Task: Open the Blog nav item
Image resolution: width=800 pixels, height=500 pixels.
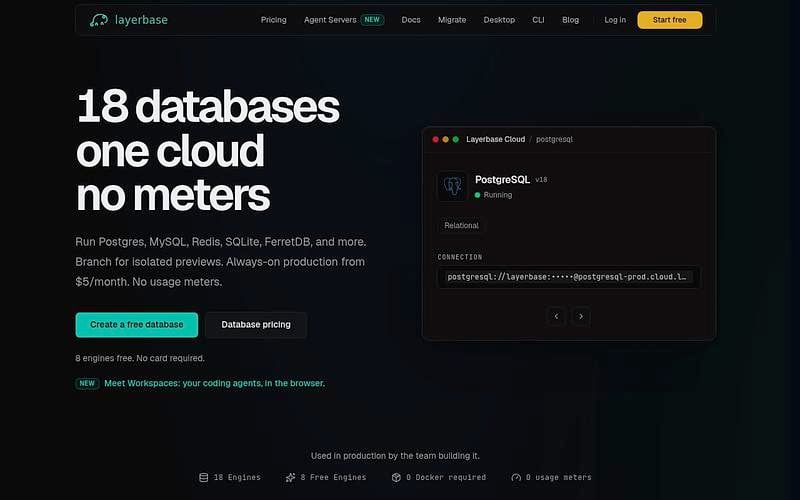Action: (570, 20)
